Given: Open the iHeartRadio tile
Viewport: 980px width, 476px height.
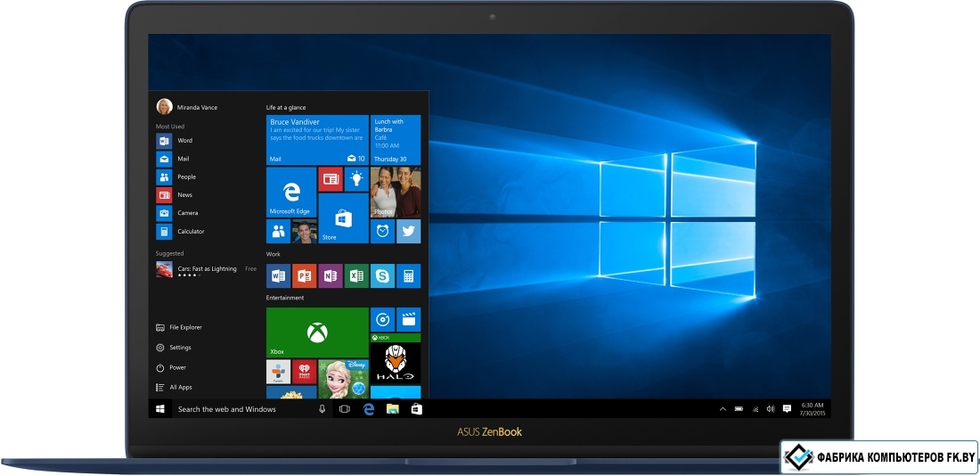Looking at the screenshot, I should (305, 372).
